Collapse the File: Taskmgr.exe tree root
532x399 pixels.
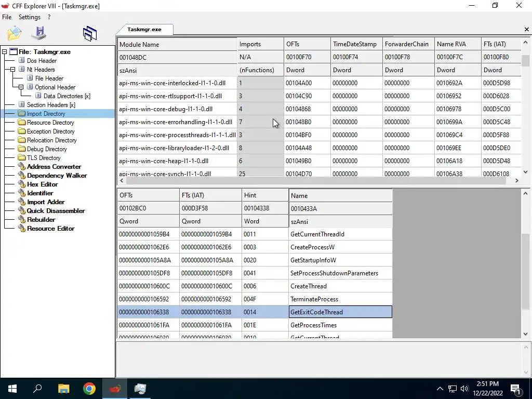click(x=4, y=52)
